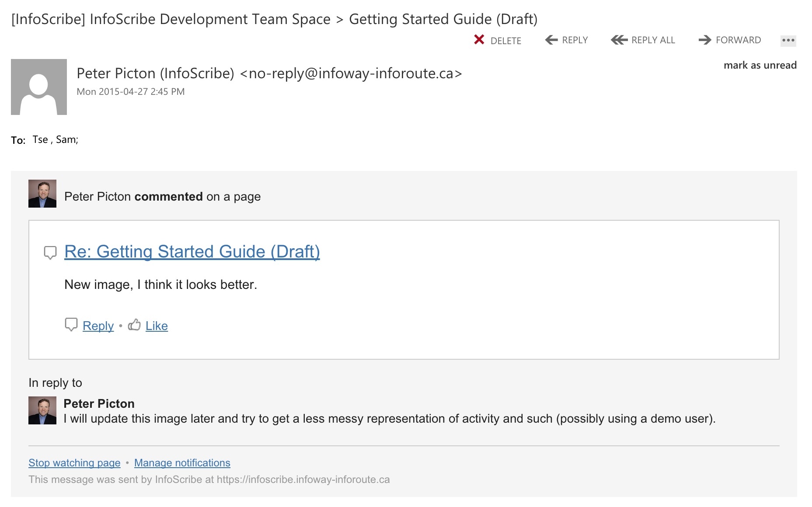
Task: Click the double-arrow reply all icon
Action: coord(619,40)
